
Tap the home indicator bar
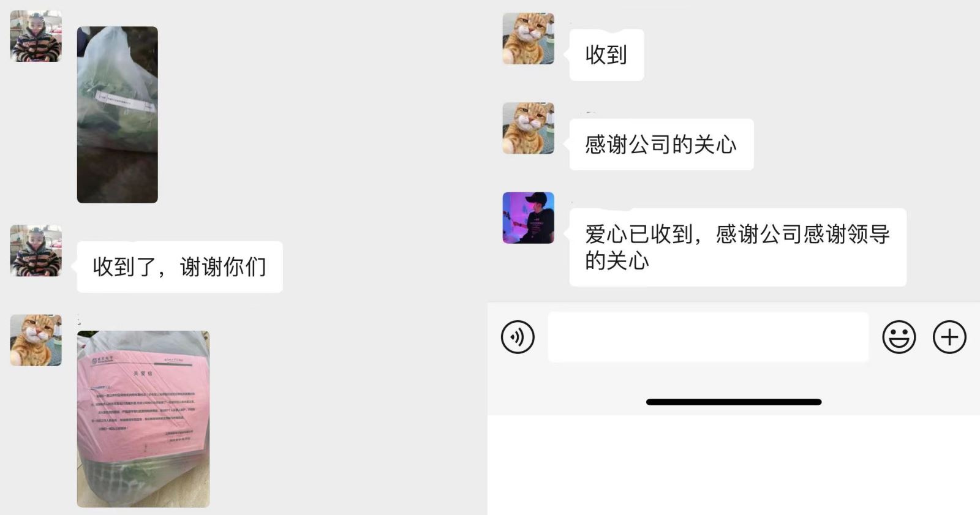click(734, 402)
